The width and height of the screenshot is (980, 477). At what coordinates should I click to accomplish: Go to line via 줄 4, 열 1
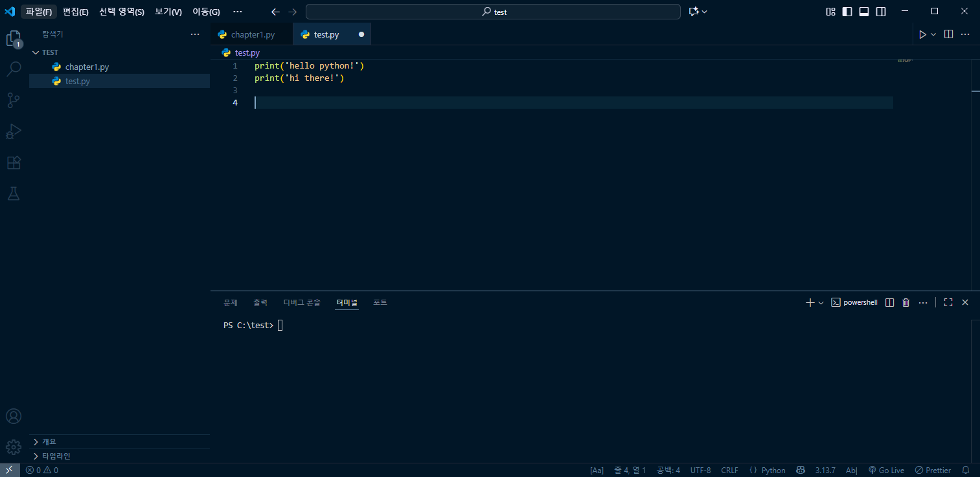click(630, 471)
